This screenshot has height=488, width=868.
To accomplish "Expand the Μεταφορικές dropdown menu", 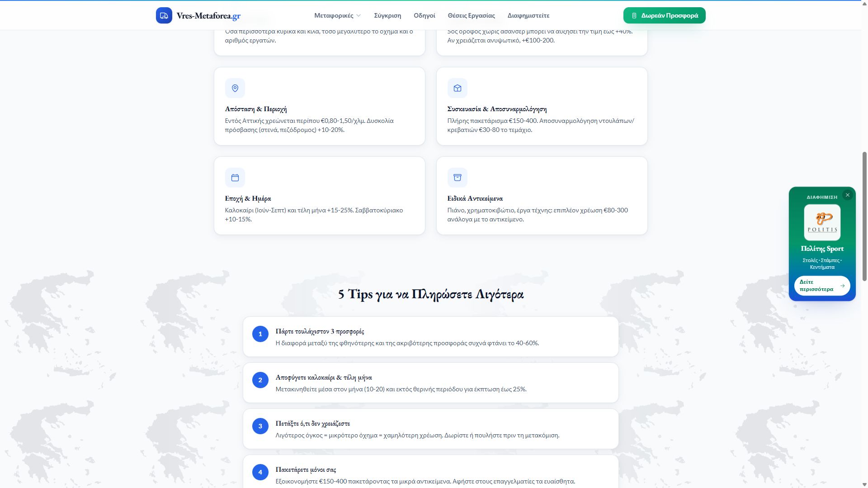I will (x=338, y=15).
